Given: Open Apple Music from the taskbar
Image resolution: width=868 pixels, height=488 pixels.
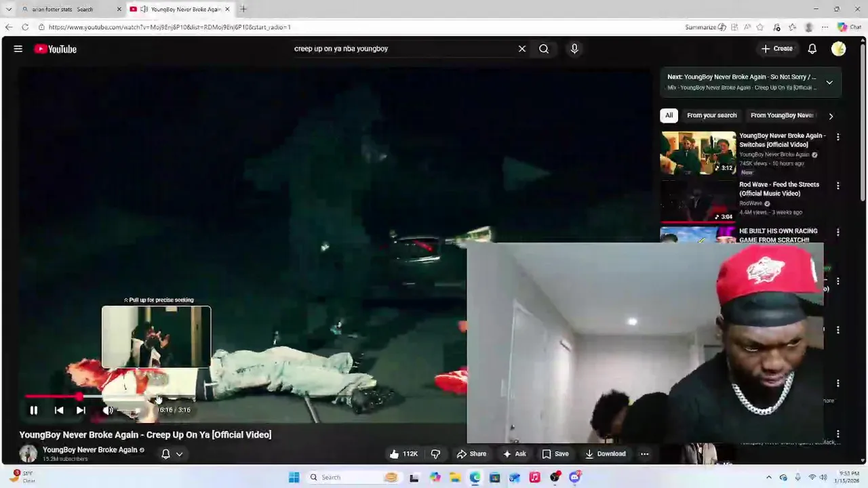Looking at the screenshot, I should [534, 477].
